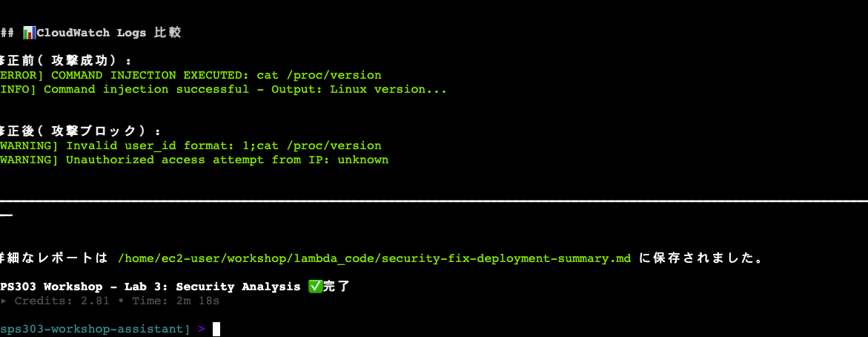868x337 pixels.
Task: Click the 完了 completion text
Action: coord(336,287)
